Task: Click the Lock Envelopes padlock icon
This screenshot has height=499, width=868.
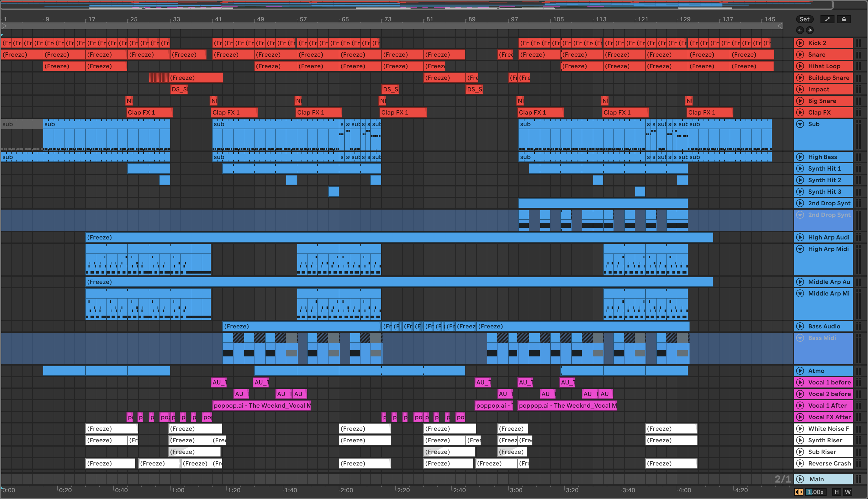Action: [x=844, y=19]
